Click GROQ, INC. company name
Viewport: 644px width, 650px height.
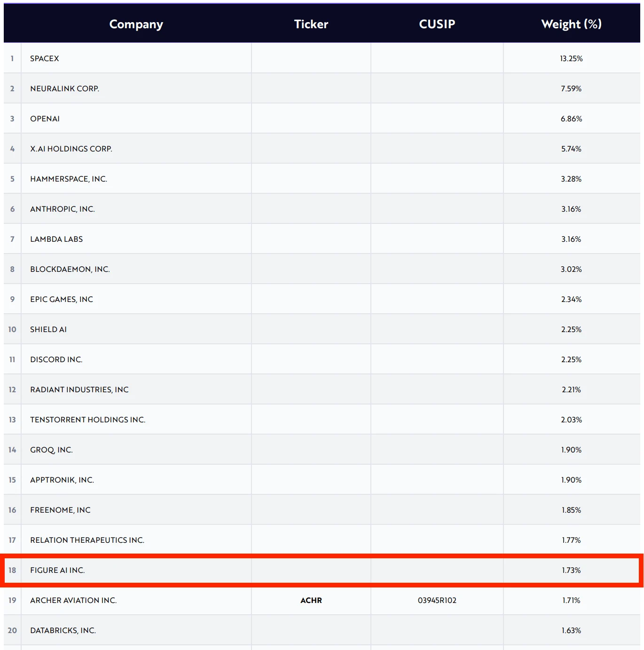(51, 450)
